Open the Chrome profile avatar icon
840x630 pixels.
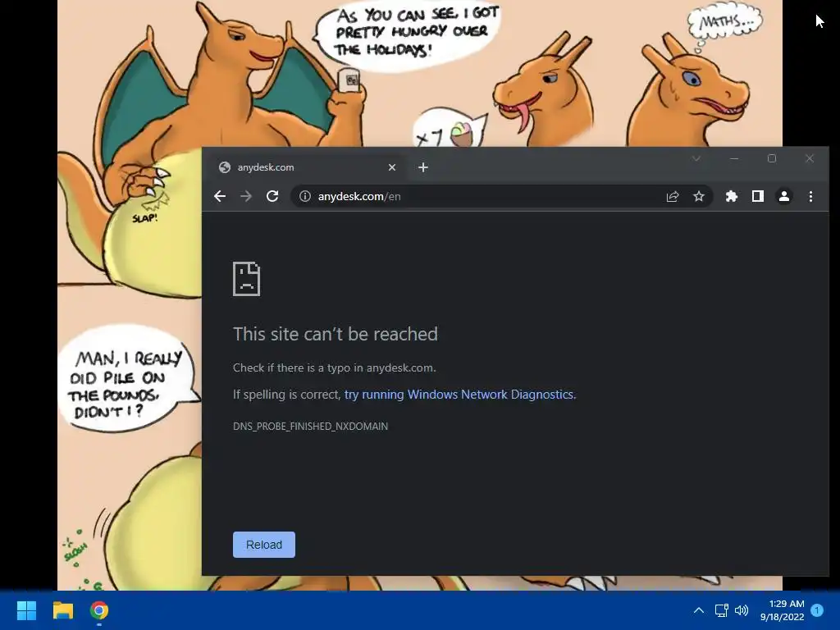coord(783,196)
